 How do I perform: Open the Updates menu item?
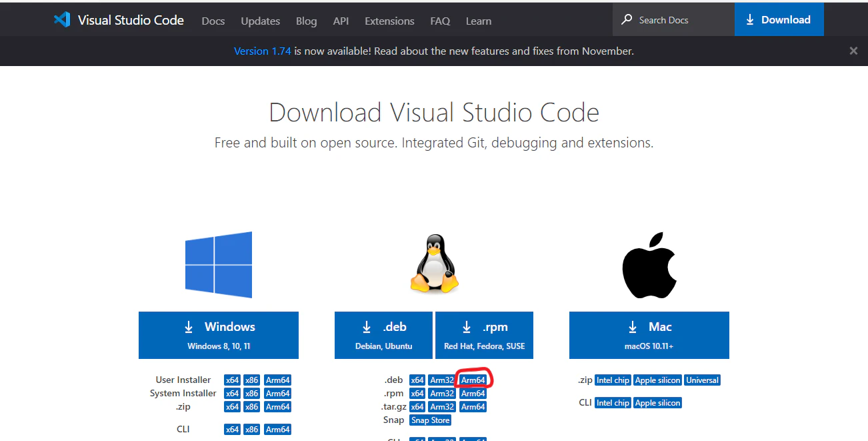coord(261,21)
